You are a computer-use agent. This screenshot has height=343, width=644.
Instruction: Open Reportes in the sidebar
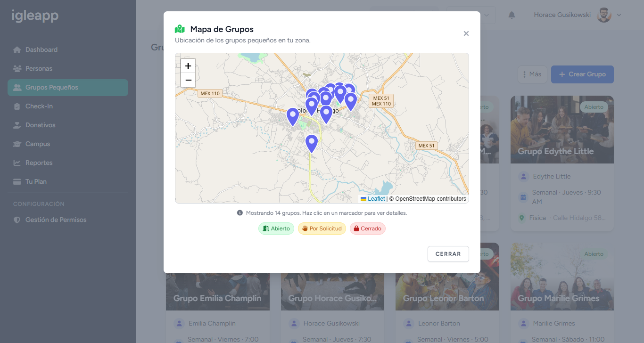(x=68, y=163)
